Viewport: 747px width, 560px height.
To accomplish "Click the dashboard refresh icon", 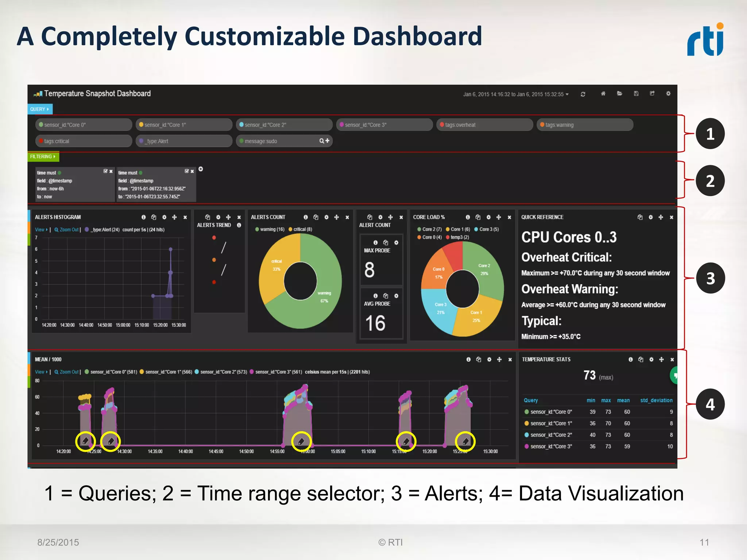I will pyautogui.click(x=583, y=94).
